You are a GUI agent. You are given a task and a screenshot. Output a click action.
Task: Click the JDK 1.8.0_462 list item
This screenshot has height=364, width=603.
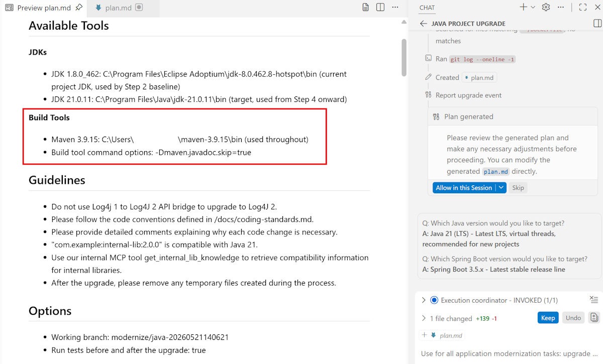[199, 80]
